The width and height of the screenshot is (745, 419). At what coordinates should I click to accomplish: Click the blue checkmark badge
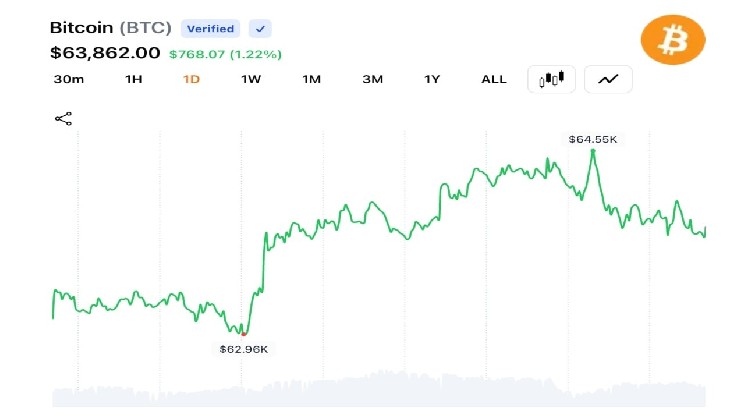[260, 29]
